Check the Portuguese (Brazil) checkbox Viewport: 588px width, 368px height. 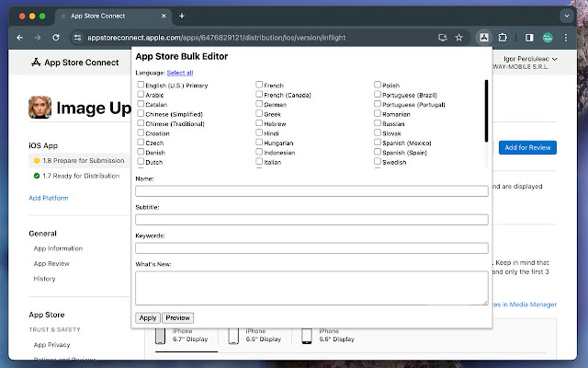click(x=378, y=94)
